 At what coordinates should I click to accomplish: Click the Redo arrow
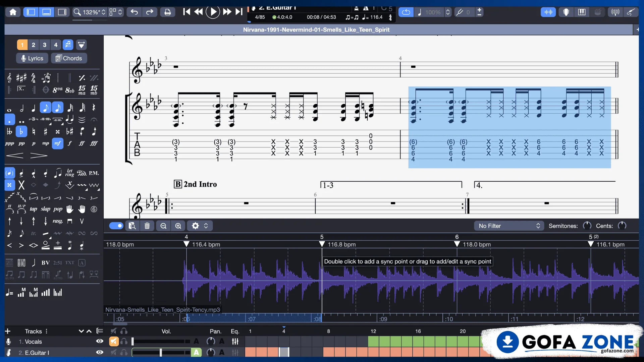[150, 12]
